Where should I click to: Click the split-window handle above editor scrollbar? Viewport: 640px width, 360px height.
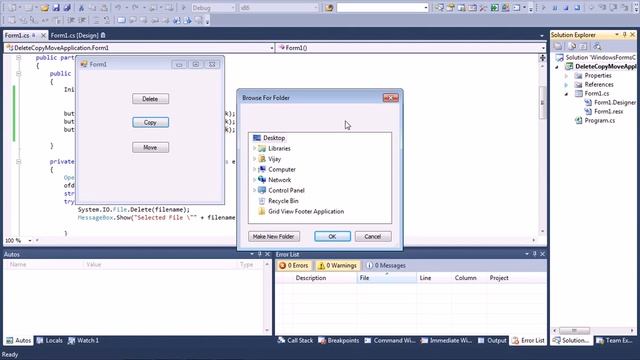(x=542, y=58)
